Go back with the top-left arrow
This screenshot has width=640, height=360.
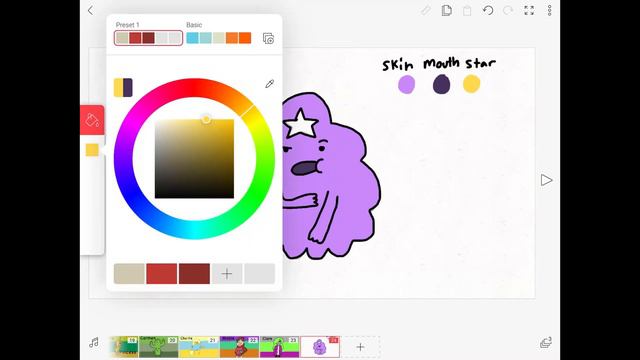[91, 11]
